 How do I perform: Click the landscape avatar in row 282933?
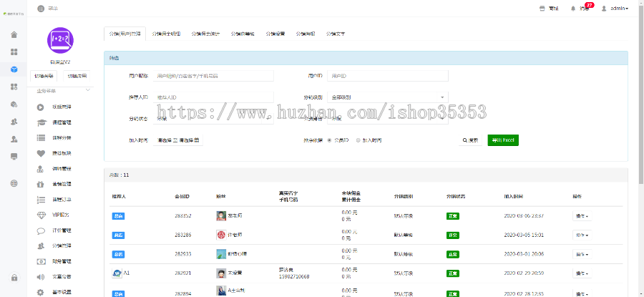221,254
